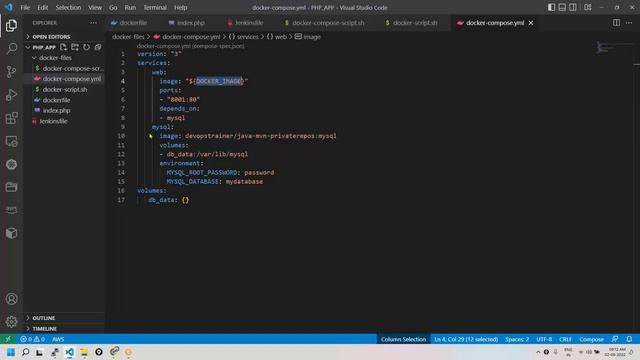Screen dimensions: 640x360
Task: Open Run and Debug view
Action: [x=11, y=95]
